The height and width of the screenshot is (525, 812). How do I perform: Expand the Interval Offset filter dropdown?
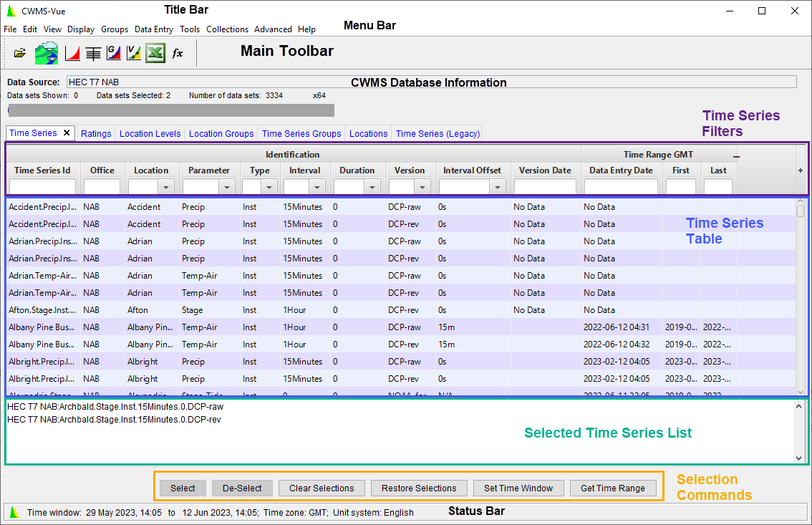pyautogui.click(x=497, y=187)
